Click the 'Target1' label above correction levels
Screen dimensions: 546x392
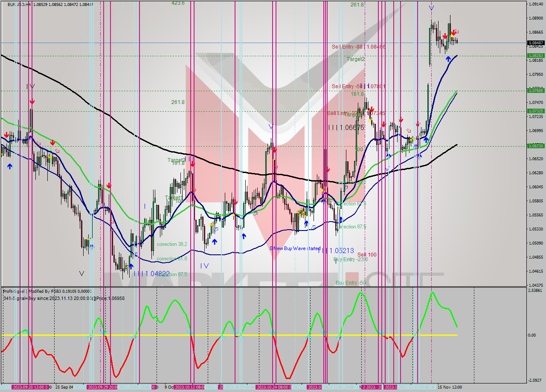tap(174, 198)
